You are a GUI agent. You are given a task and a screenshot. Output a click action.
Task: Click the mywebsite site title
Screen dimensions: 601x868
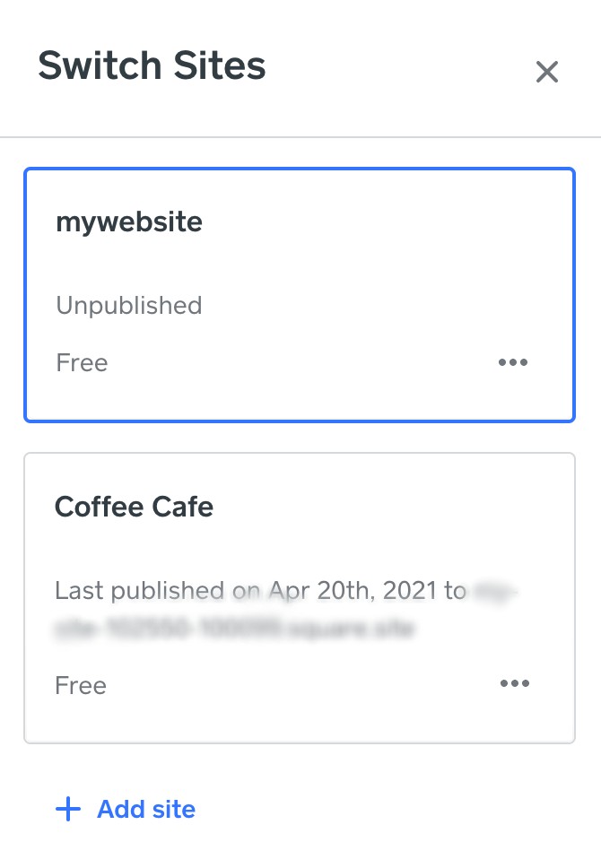tap(129, 221)
